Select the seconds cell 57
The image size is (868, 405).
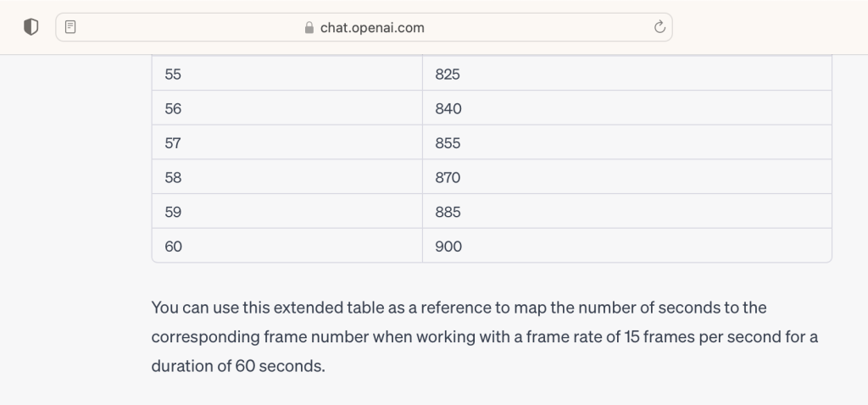[287, 142]
